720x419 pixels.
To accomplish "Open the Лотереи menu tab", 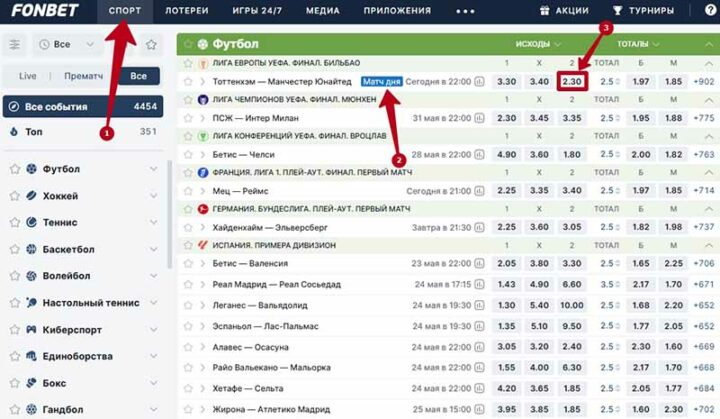I will 188,11.
